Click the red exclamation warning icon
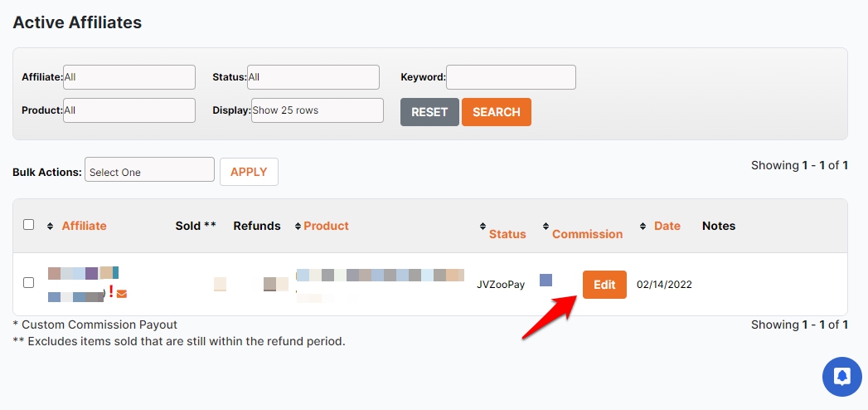 tap(111, 291)
